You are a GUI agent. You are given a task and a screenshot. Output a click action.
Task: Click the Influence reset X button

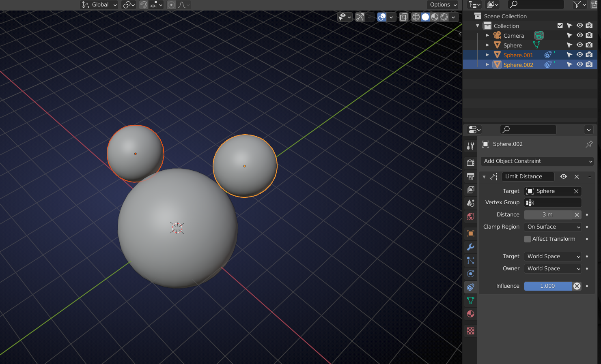point(577,286)
